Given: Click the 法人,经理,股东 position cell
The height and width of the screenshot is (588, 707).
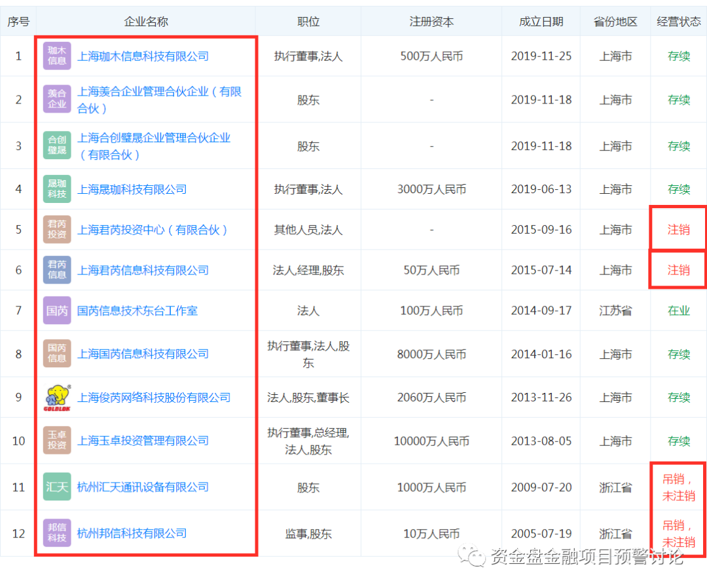Looking at the screenshot, I should (x=308, y=270).
